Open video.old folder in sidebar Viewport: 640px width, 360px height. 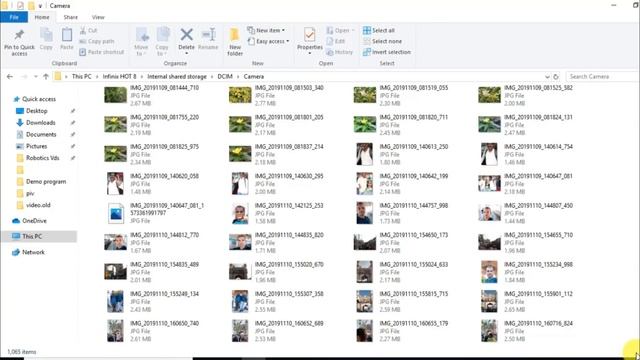(x=38, y=205)
